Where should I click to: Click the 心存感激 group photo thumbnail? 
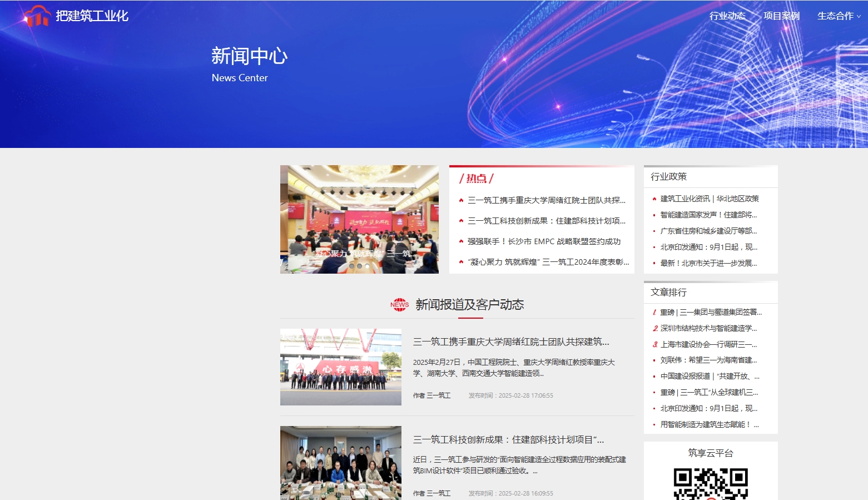point(340,367)
